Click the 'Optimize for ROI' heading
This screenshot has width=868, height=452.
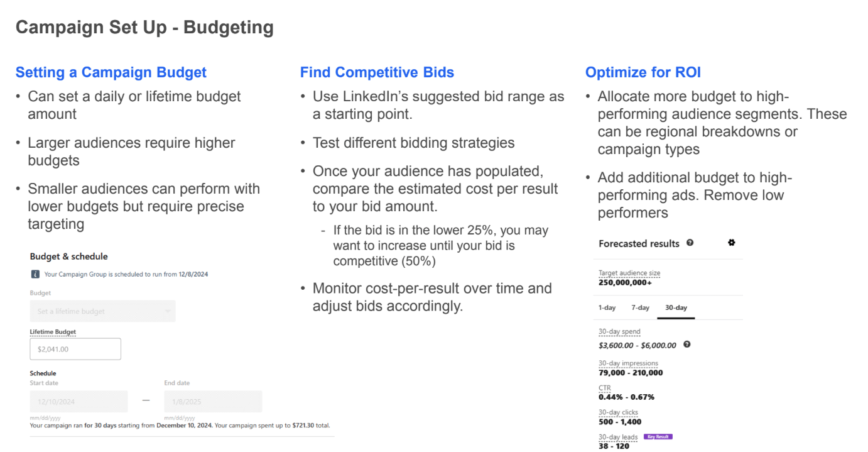point(643,72)
